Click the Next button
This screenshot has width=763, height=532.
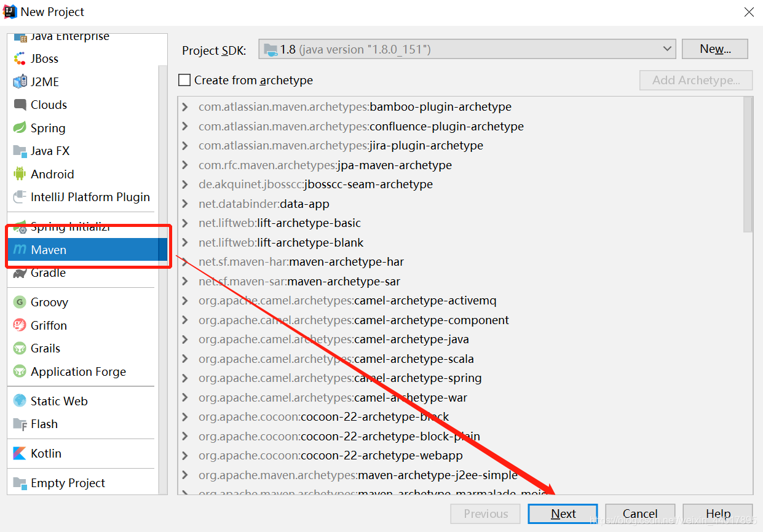563,514
